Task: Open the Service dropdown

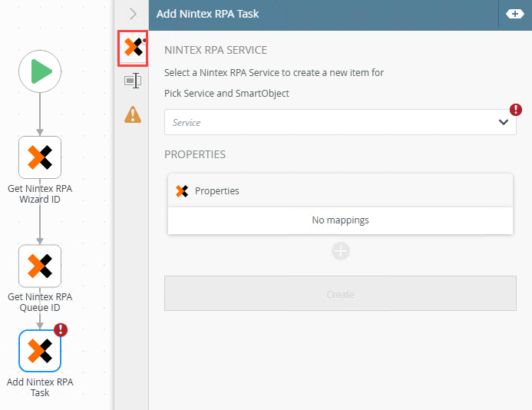Action: coord(340,122)
